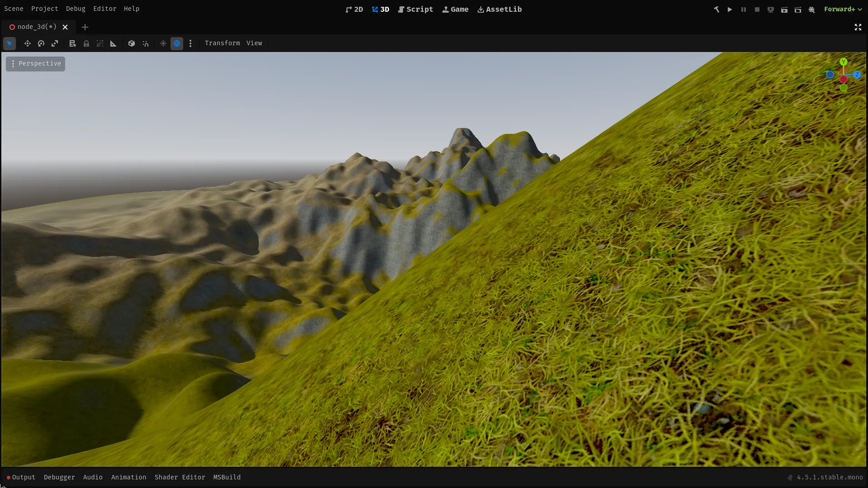Run the current scene clapperboard icon
Viewport: 868px width, 488px height.
[x=784, y=9]
